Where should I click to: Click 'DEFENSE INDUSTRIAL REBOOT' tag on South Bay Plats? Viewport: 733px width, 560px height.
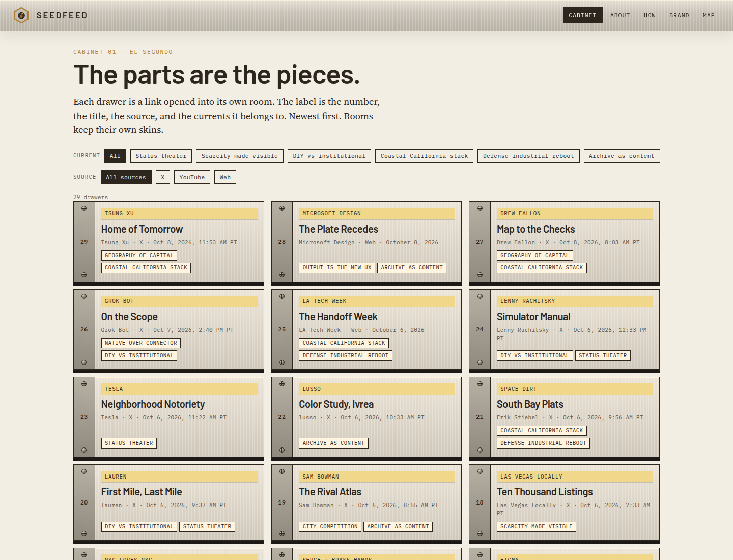pyautogui.click(x=543, y=443)
